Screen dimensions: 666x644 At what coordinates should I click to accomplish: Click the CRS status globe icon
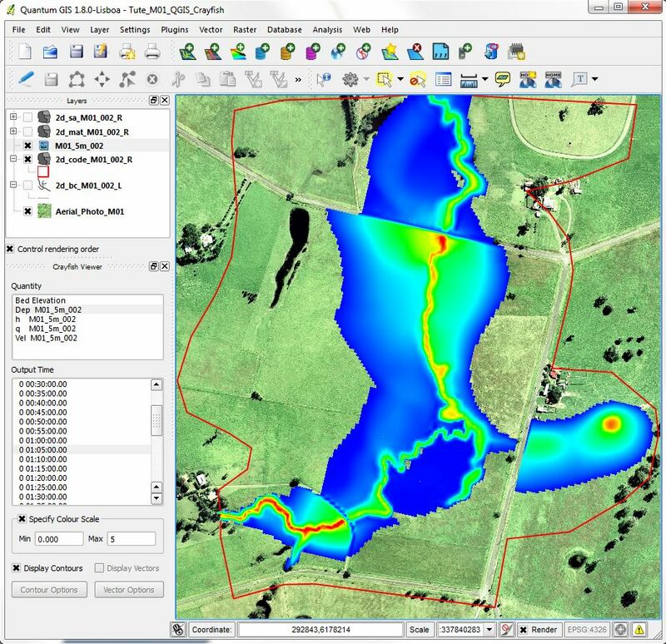tap(621, 630)
